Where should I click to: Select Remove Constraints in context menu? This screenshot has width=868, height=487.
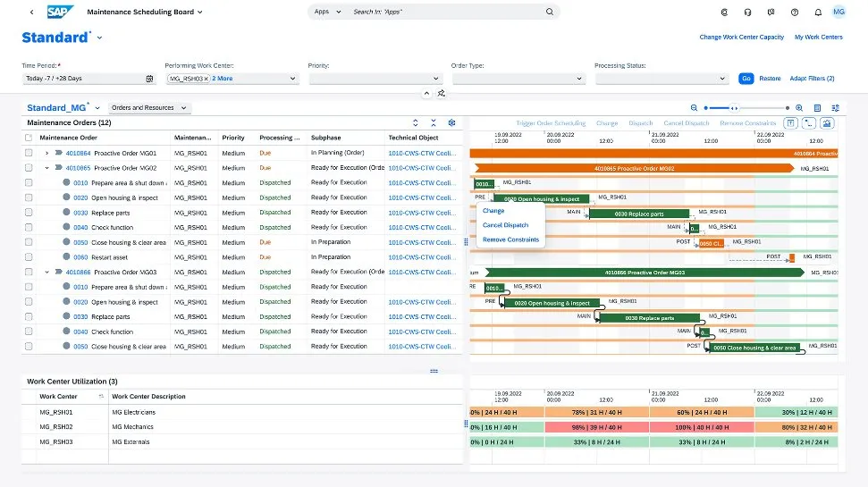tap(510, 239)
